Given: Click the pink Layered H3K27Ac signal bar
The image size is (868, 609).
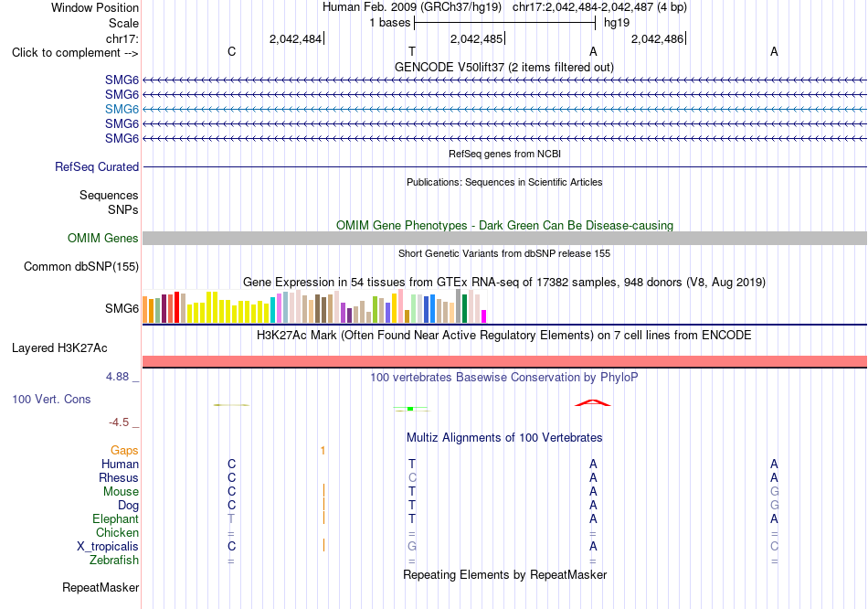Looking at the screenshot, I should click(504, 361).
